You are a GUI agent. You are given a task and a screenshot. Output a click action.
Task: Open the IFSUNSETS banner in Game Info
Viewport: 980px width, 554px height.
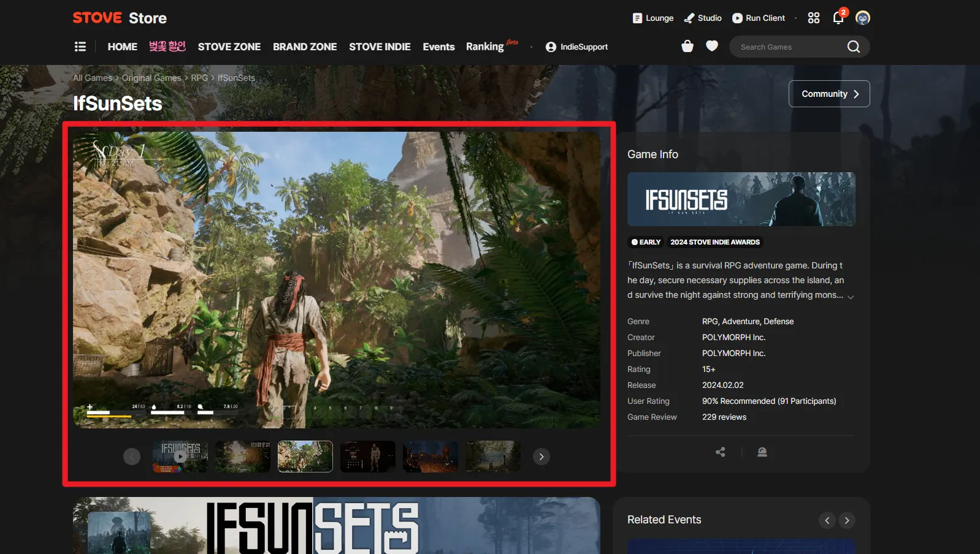741,199
